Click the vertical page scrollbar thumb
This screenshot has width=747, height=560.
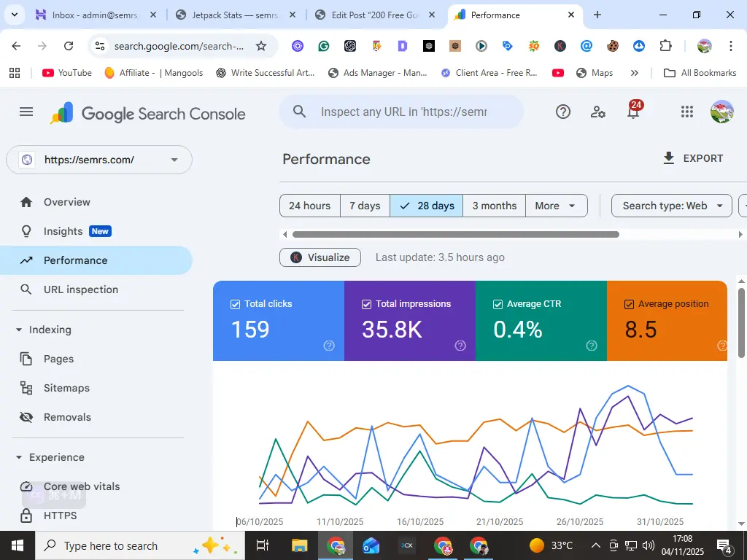click(741, 322)
